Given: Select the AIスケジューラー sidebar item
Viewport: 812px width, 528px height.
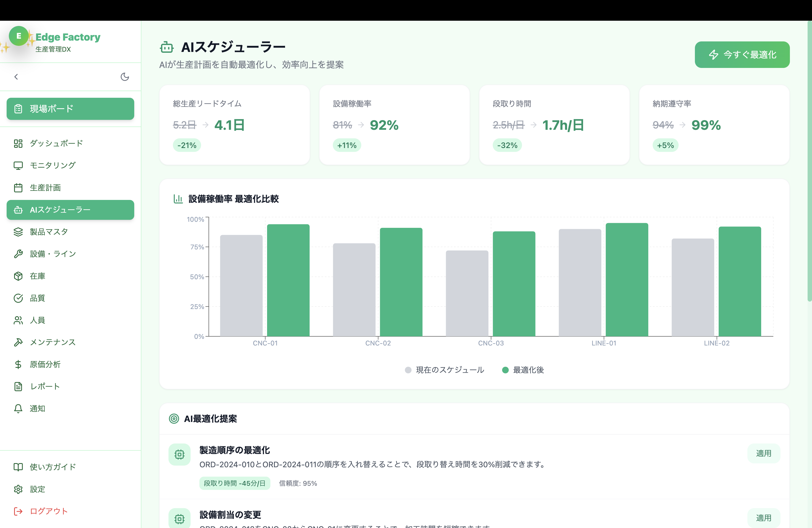Looking at the screenshot, I should [x=70, y=210].
